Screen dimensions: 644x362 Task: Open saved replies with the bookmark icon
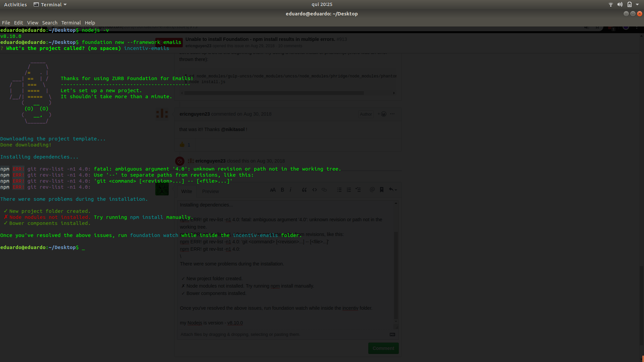coord(381,190)
